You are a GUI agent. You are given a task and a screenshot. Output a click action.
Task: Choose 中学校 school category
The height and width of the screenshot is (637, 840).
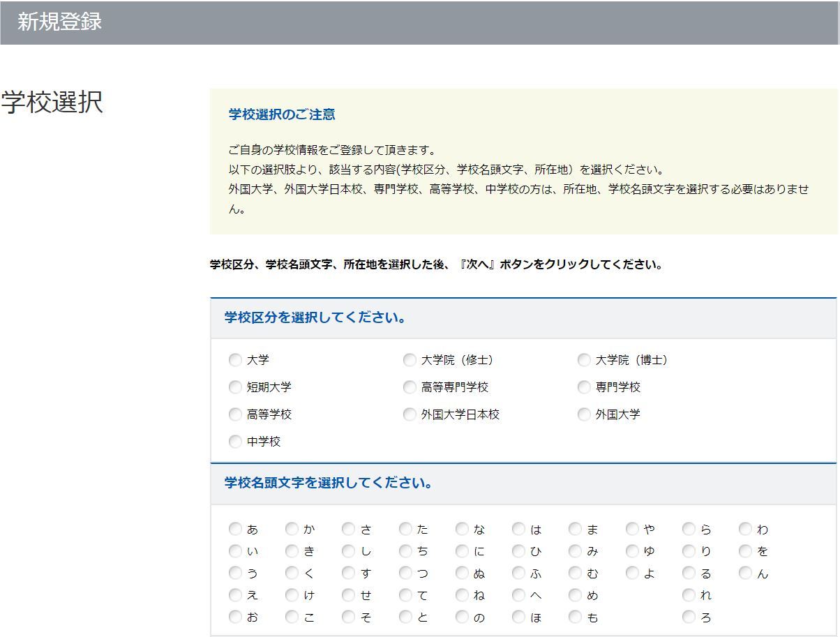[235, 442]
